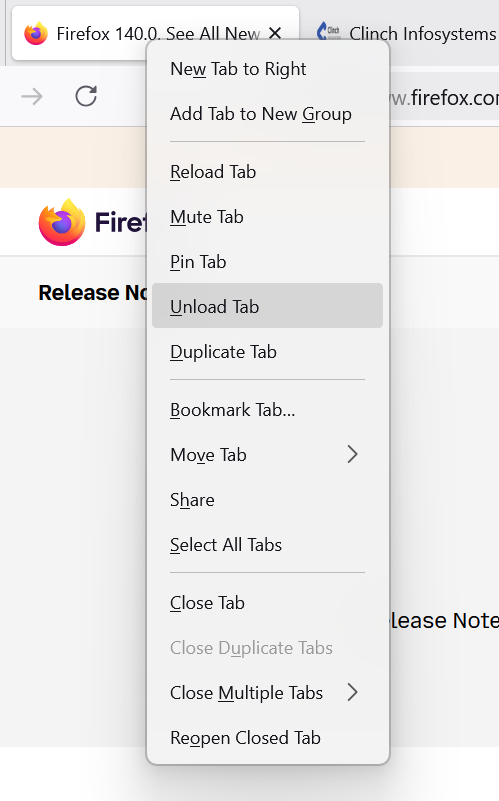Click the Firefox logo on page
Screen dimensions: 499x801
[62, 222]
